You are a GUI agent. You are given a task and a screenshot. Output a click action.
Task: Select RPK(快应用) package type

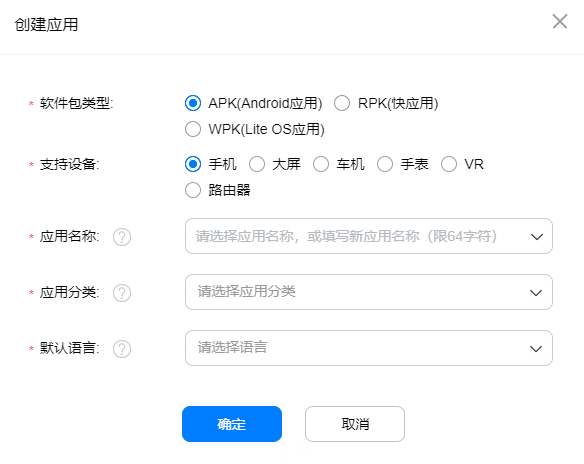pyautogui.click(x=342, y=103)
